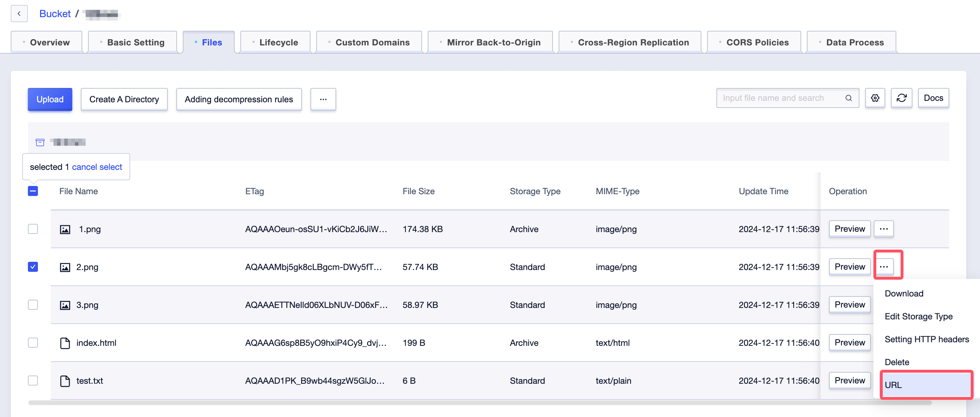
Task: Click the Storage Type column header
Action: coord(535,191)
